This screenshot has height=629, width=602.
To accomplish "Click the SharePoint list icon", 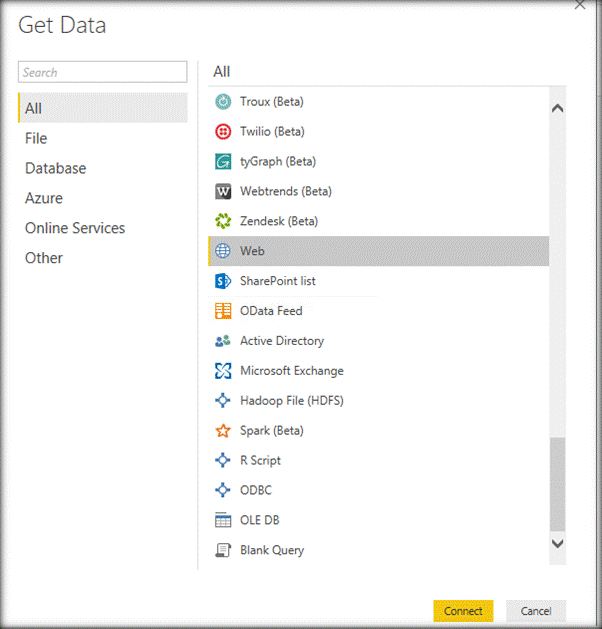I will coord(223,281).
